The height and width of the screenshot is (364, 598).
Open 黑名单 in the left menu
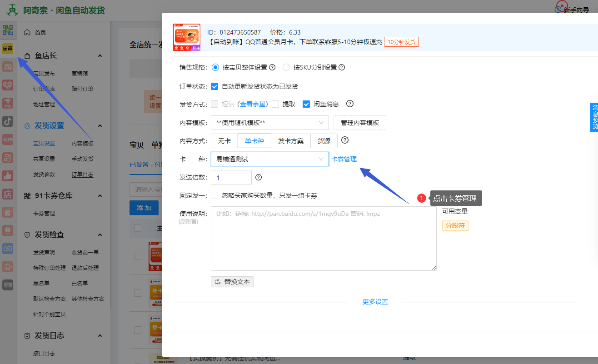click(x=41, y=283)
